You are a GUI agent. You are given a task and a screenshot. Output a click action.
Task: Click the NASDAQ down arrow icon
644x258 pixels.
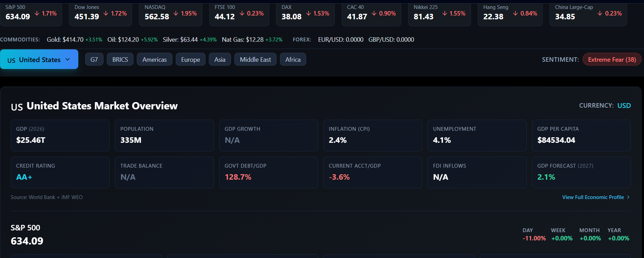(x=176, y=13)
